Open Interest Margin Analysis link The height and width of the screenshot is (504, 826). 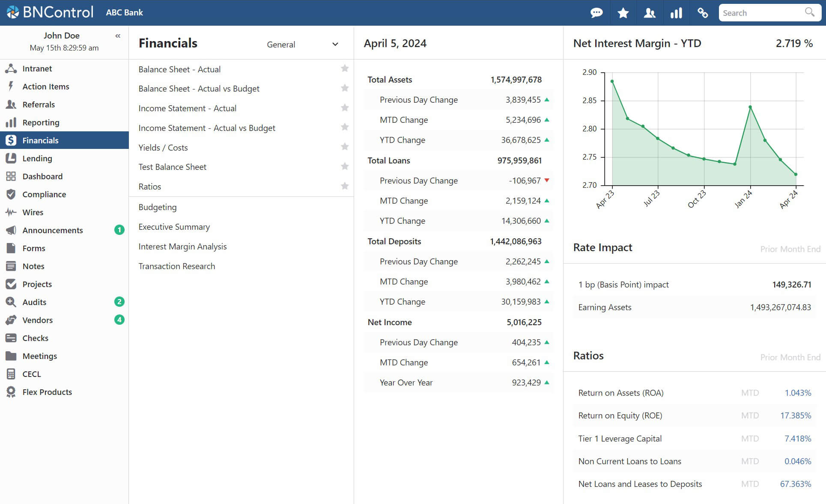[182, 246]
